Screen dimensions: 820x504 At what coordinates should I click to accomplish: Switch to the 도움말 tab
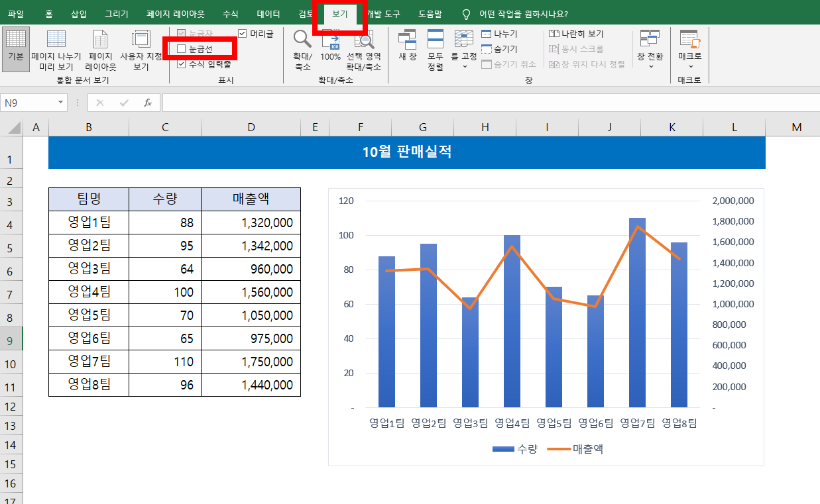click(430, 14)
